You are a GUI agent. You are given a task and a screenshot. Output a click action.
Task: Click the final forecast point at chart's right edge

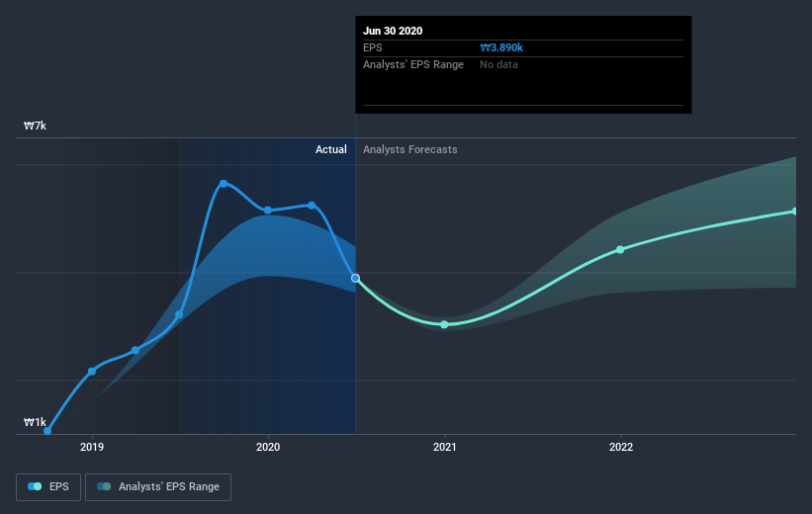tap(795, 212)
